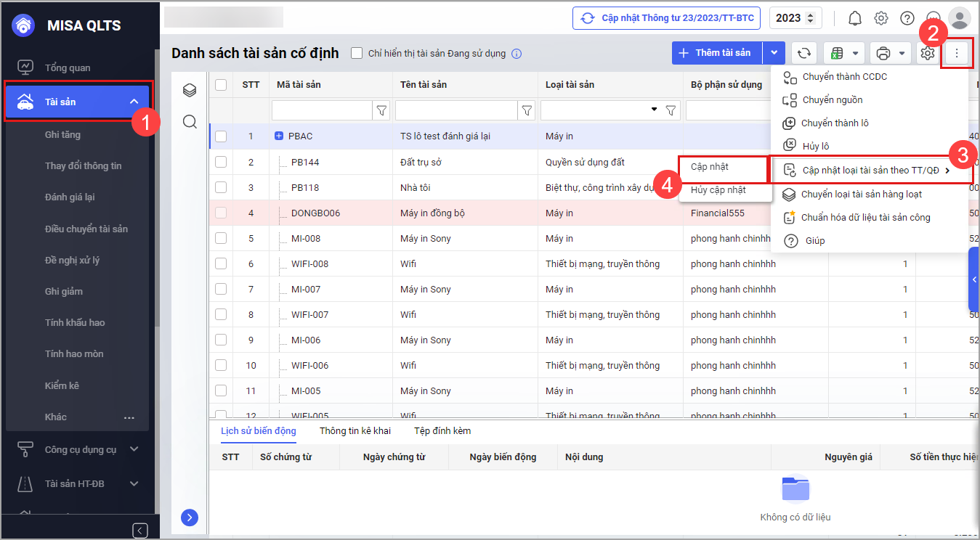The image size is (980, 540).
Task: Open grid settings gear beside print button
Action: [x=927, y=53]
